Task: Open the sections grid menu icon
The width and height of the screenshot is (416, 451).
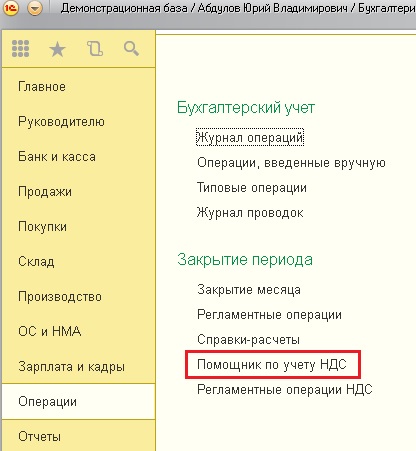Action: coord(20,49)
